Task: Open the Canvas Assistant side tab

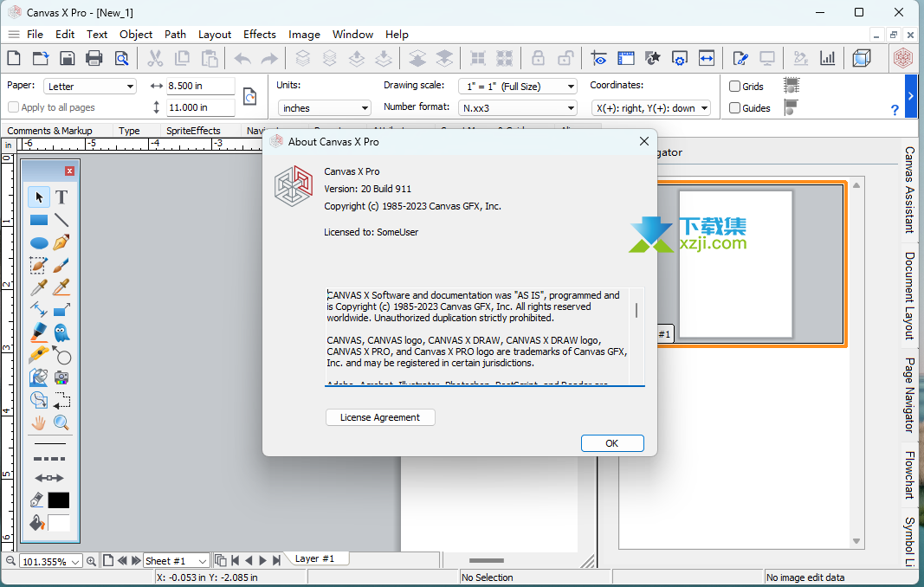Action: 909,190
